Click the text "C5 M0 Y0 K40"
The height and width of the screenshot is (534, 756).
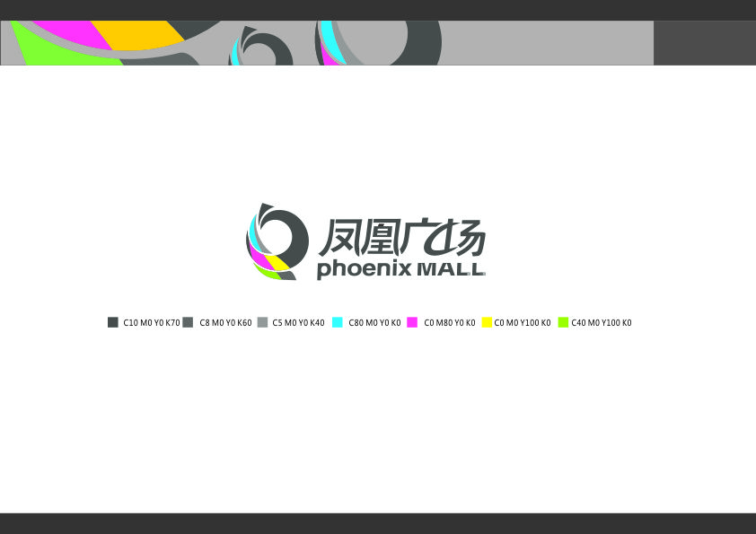298,323
